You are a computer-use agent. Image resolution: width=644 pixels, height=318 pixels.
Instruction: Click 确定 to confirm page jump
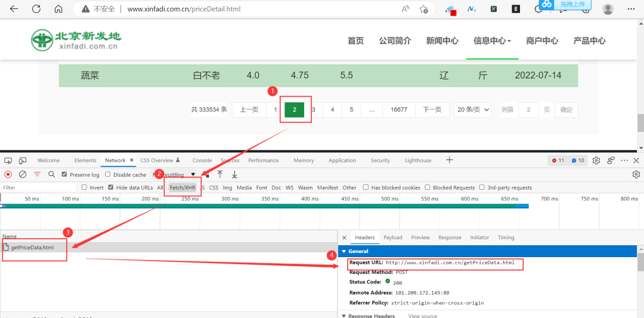566,110
